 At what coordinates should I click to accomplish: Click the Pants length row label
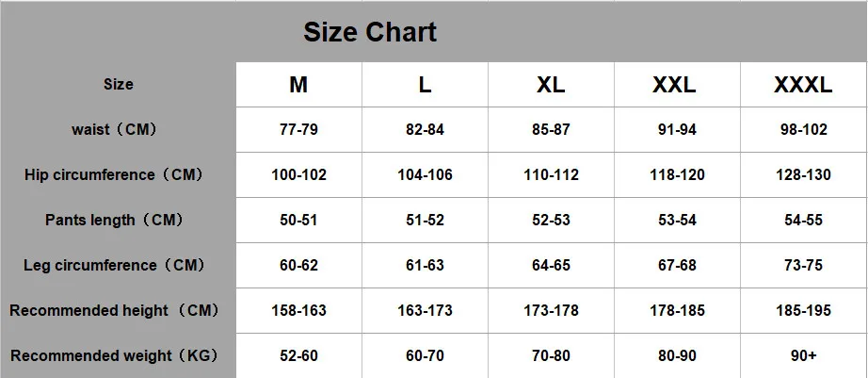pyautogui.click(x=115, y=220)
